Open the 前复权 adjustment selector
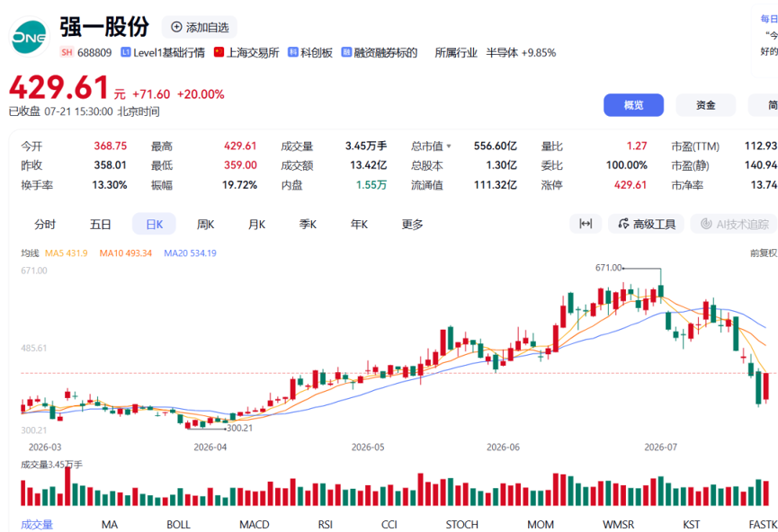778x532 pixels. click(x=763, y=253)
